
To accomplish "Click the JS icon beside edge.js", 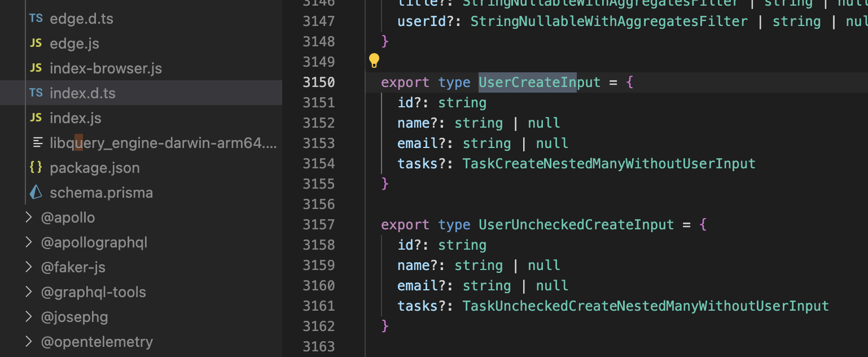I will [36, 43].
